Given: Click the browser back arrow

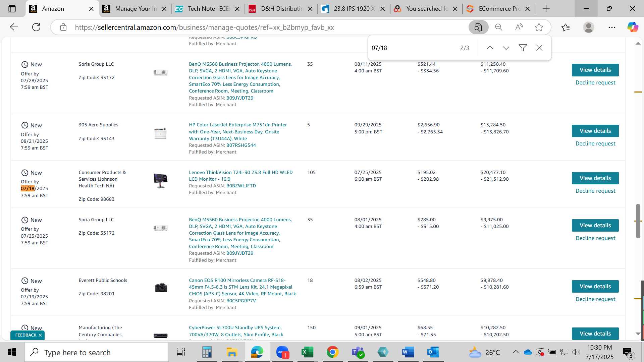Looking at the screenshot, I should point(14,27).
